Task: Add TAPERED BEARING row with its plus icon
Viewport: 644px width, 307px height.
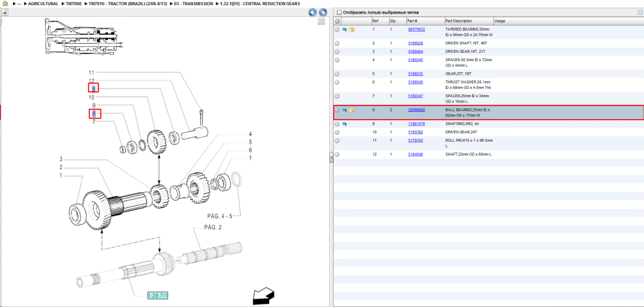Action: tap(337, 30)
